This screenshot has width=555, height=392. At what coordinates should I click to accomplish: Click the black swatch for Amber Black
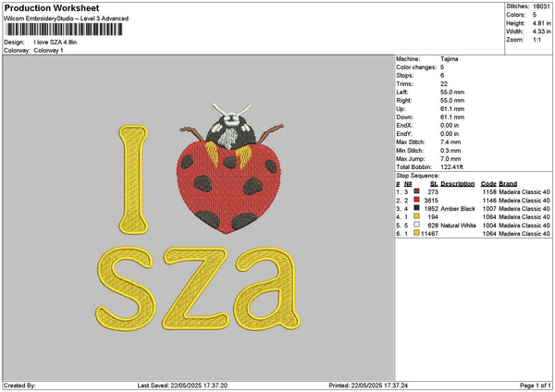[416, 208]
